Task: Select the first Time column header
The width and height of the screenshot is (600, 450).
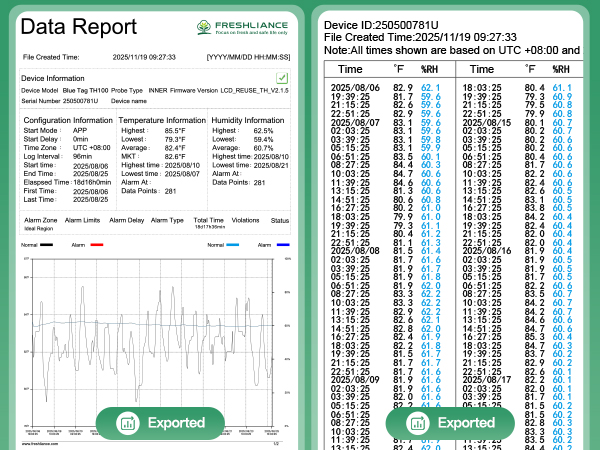Action: pyautogui.click(x=350, y=70)
